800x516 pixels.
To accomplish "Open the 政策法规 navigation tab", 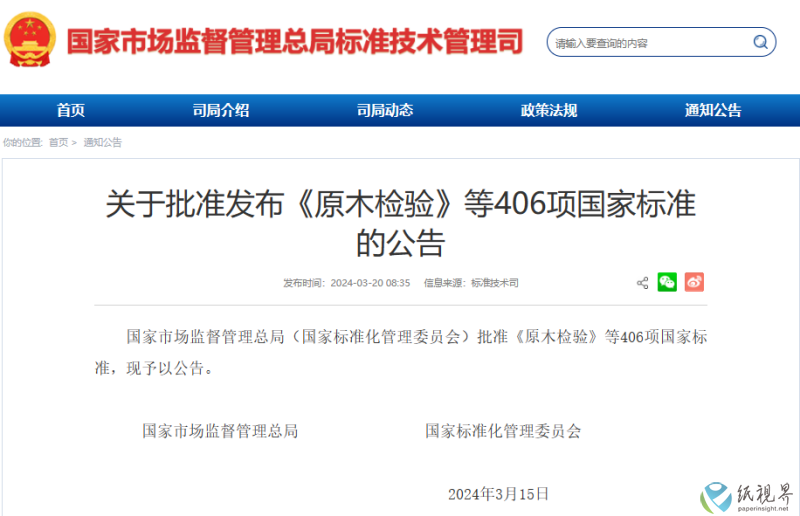I will coord(548,110).
